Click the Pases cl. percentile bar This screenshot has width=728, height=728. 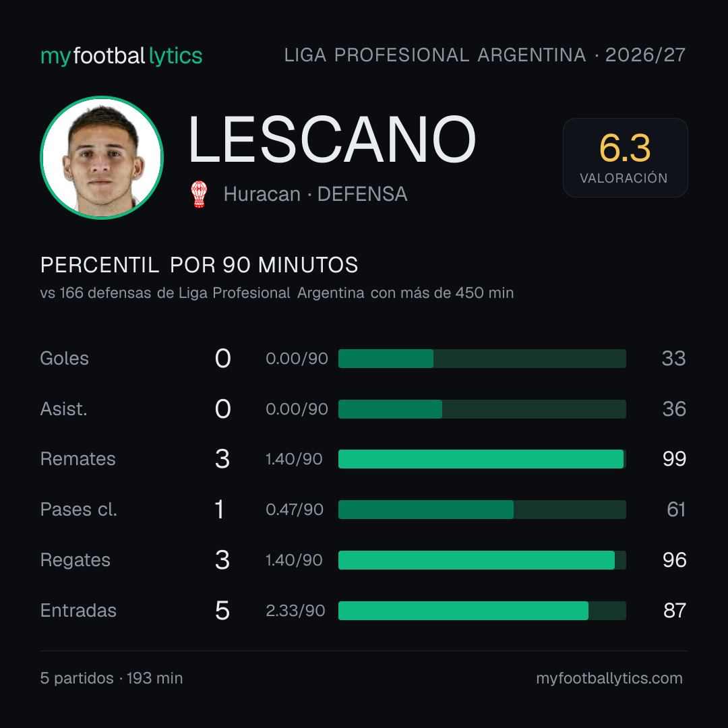click(482, 510)
